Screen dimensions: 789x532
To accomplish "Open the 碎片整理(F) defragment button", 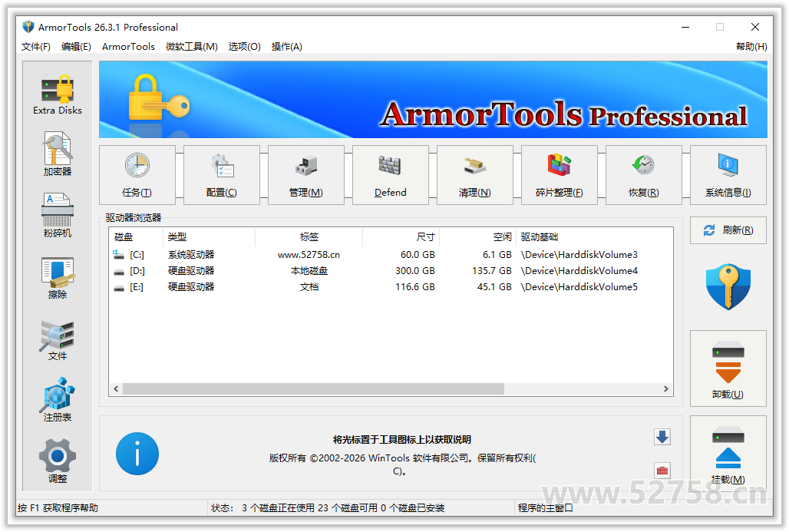I will pyautogui.click(x=559, y=175).
